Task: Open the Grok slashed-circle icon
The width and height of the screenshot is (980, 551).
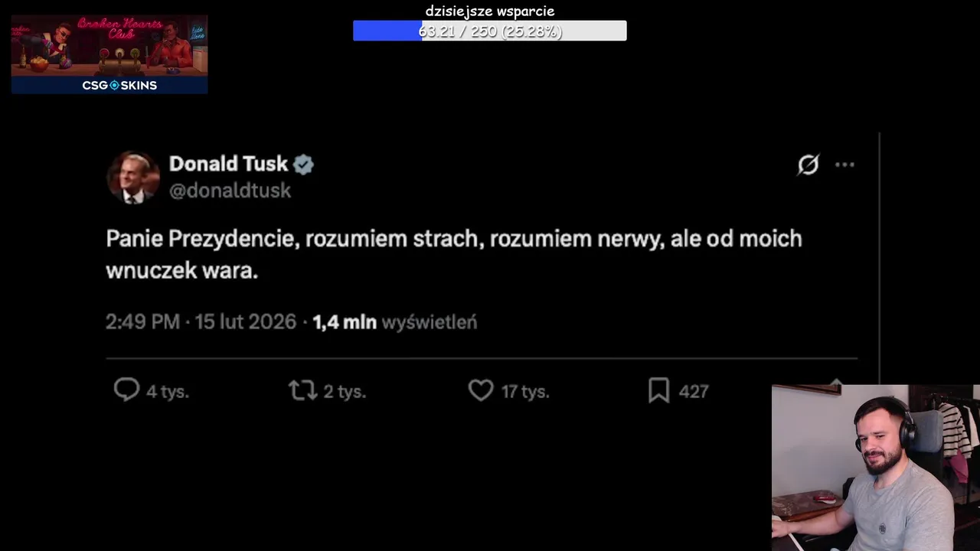Action: (808, 165)
